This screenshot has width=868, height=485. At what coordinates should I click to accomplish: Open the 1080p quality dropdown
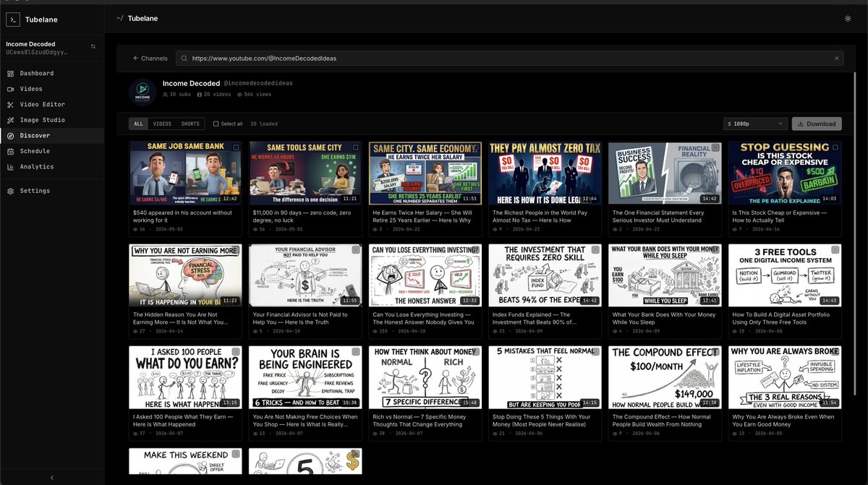click(755, 124)
